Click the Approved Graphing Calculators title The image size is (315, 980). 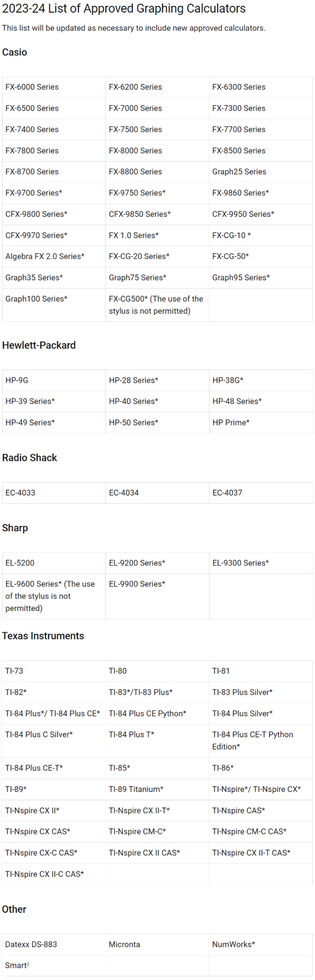[124, 8]
